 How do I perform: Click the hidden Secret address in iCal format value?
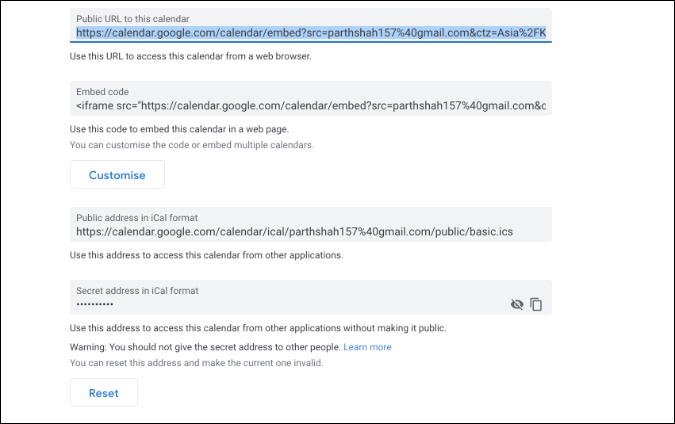coord(95,304)
